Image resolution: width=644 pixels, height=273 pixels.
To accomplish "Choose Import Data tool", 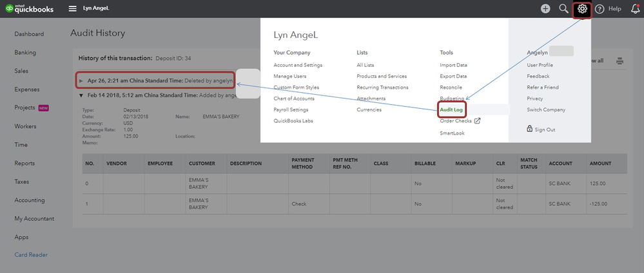I will [x=453, y=65].
